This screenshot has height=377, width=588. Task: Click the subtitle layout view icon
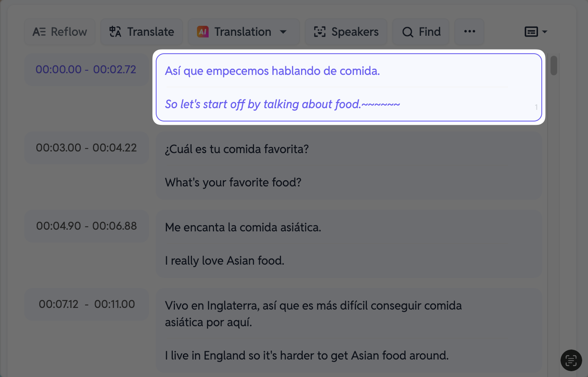point(531,32)
